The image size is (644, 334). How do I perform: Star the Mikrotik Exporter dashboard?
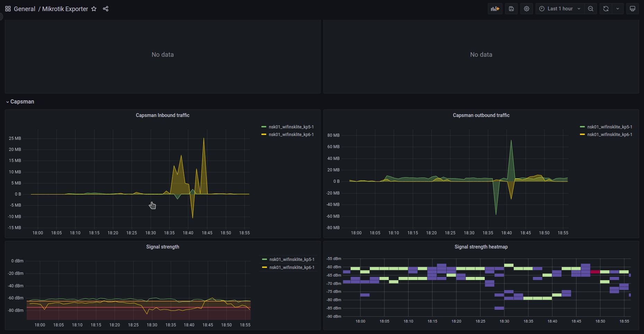(94, 9)
